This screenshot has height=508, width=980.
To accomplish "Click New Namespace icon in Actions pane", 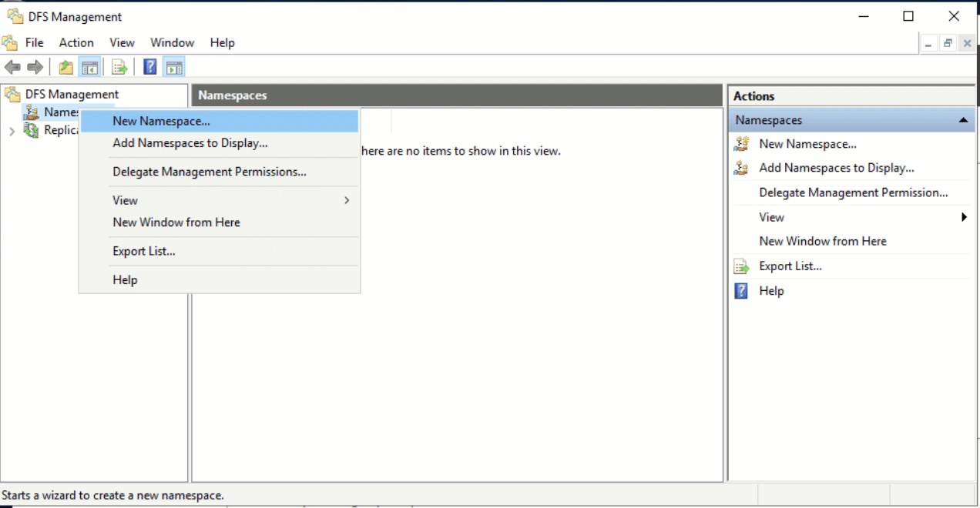I will pyautogui.click(x=741, y=144).
